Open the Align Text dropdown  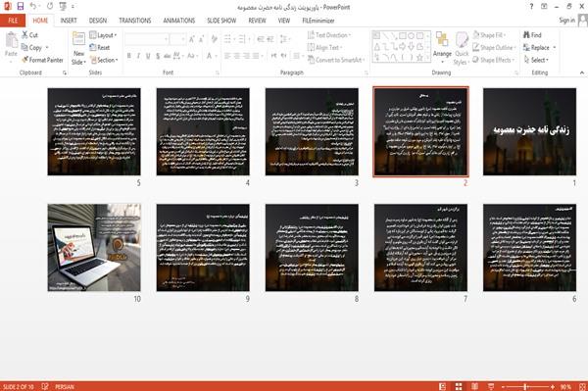325,48
